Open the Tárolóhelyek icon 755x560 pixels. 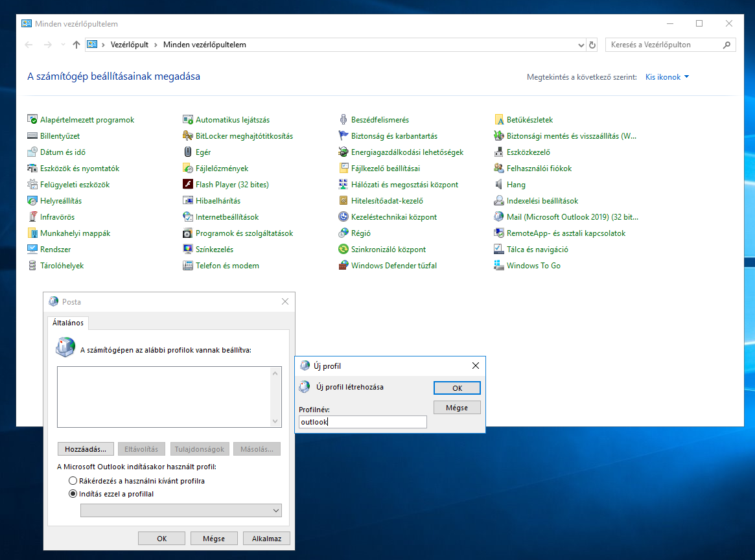tap(32, 266)
